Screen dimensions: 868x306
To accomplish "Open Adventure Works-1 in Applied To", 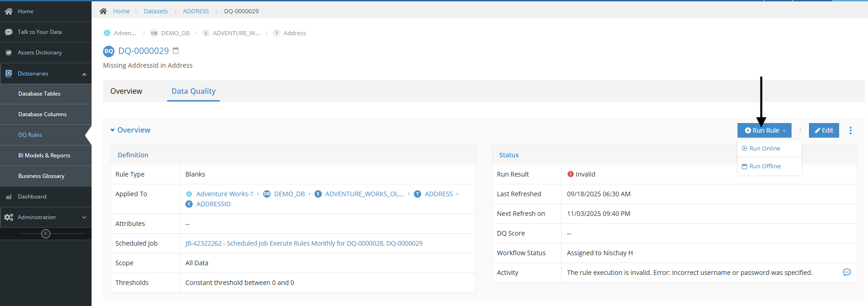I will click(225, 194).
